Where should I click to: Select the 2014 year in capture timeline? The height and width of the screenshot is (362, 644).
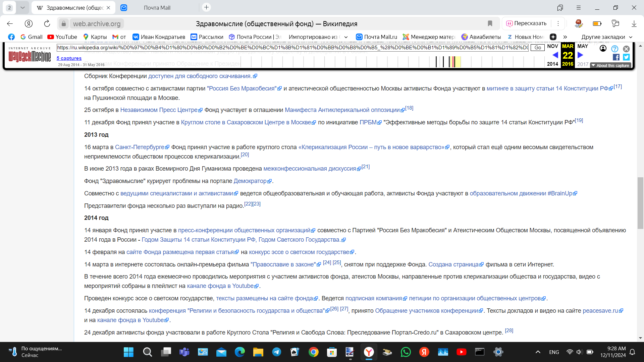point(552,64)
